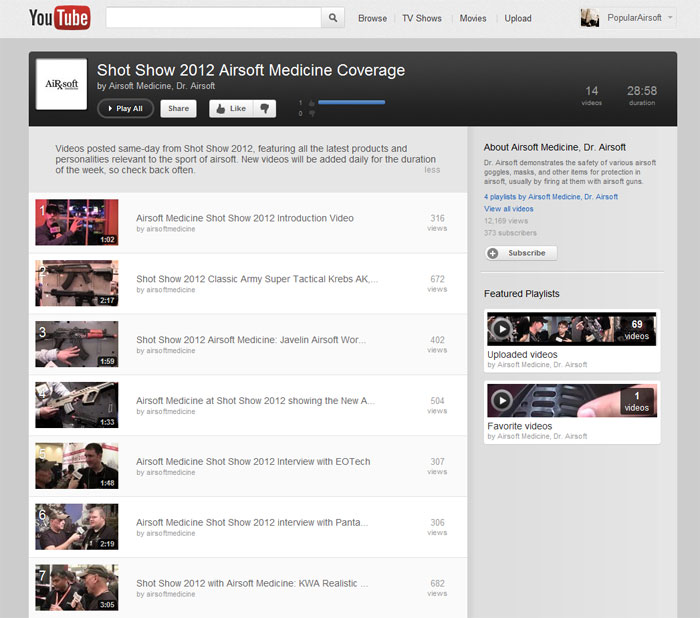Go to TV Shows

click(421, 18)
